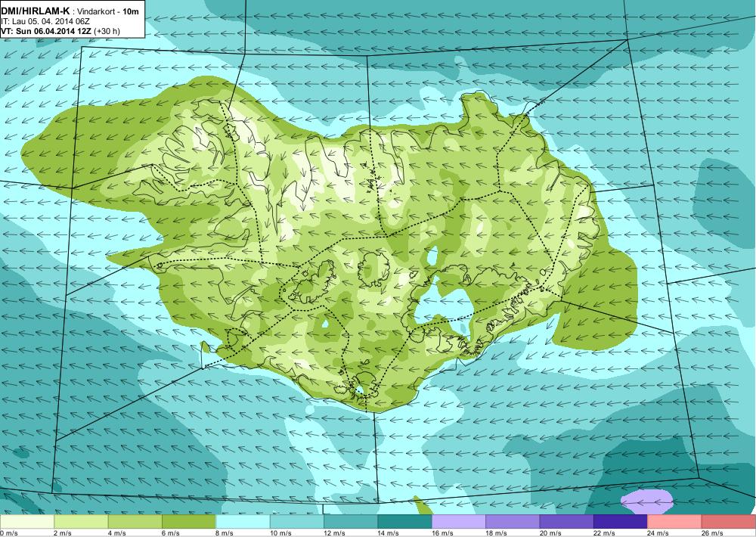Viewport: 756px width, 537px height.
Task: Click the lavender 16 m/s wind patch on the map
Action: click(x=646, y=501)
